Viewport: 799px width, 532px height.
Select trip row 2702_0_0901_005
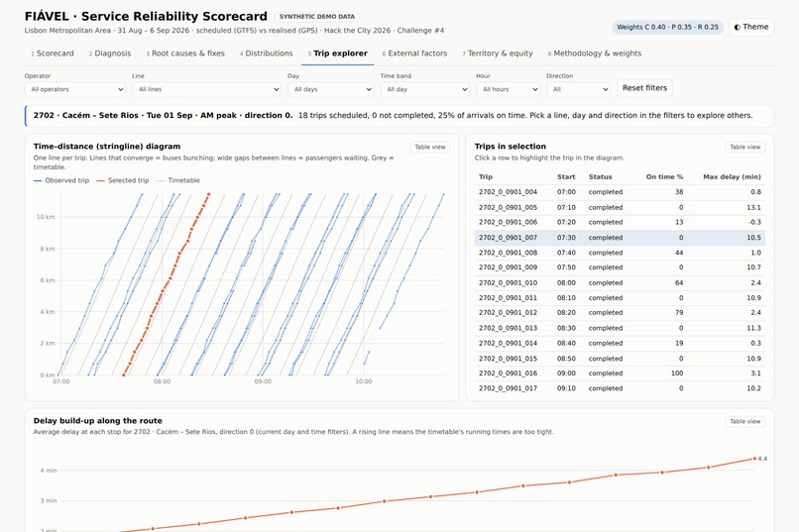click(x=620, y=208)
